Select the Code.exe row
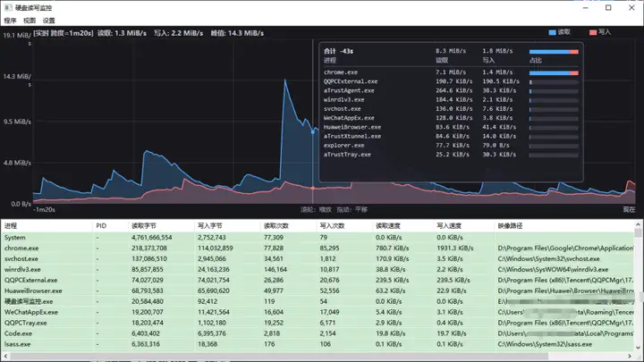Viewport: 644px width, 362px height. pyautogui.click(x=318, y=333)
